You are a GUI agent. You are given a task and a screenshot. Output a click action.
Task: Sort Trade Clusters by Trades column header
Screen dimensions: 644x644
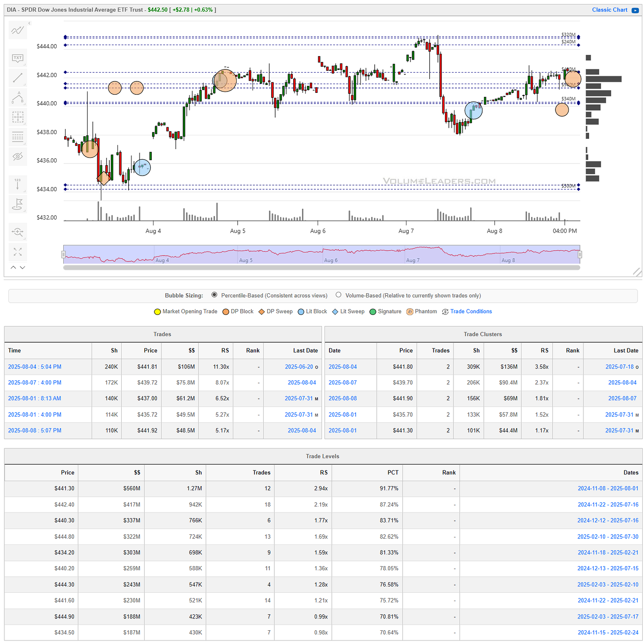pos(435,351)
